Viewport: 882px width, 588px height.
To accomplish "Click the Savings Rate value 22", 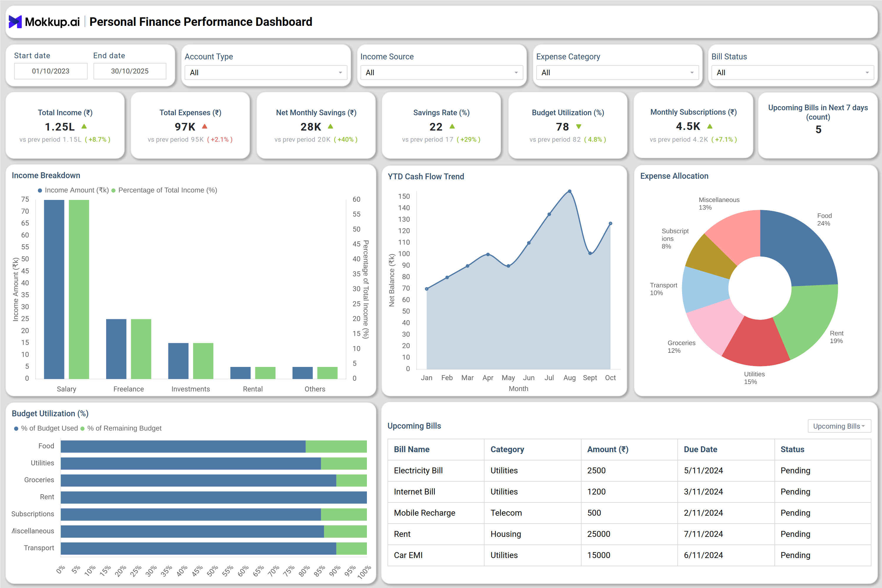I will [x=436, y=127].
